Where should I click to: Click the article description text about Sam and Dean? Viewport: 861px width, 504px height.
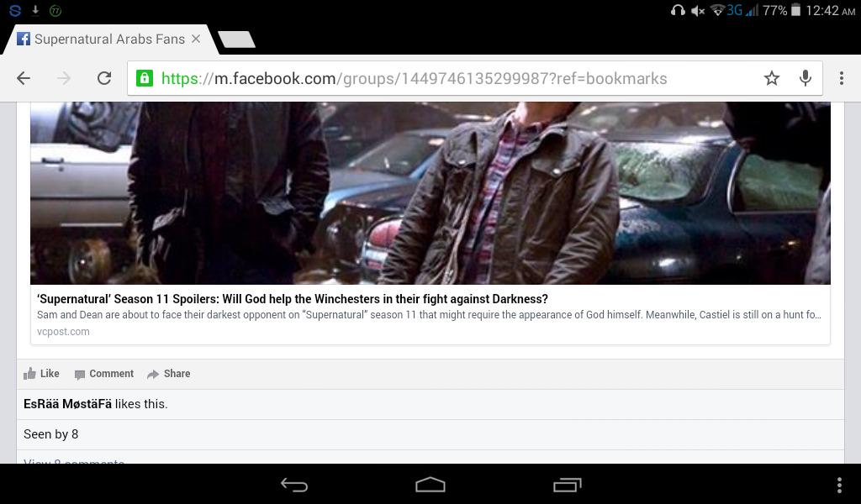point(429,315)
